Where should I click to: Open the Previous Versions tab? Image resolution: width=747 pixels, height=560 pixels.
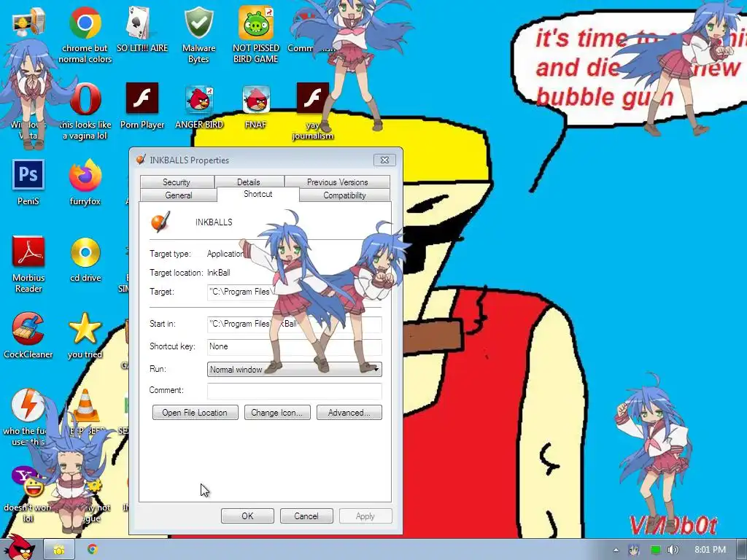pos(337,182)
